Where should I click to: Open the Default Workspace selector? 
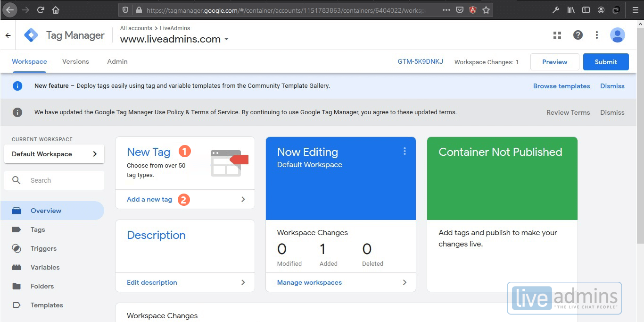[x=54, y=154]
